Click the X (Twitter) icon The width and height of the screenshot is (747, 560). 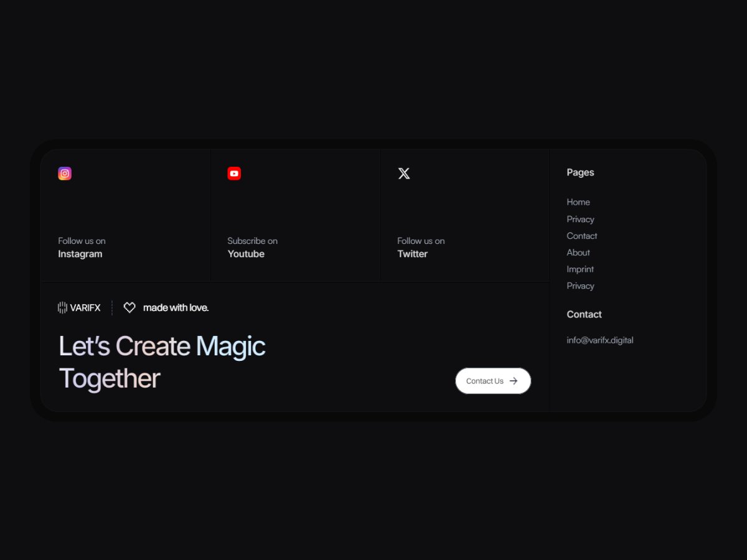404,173
